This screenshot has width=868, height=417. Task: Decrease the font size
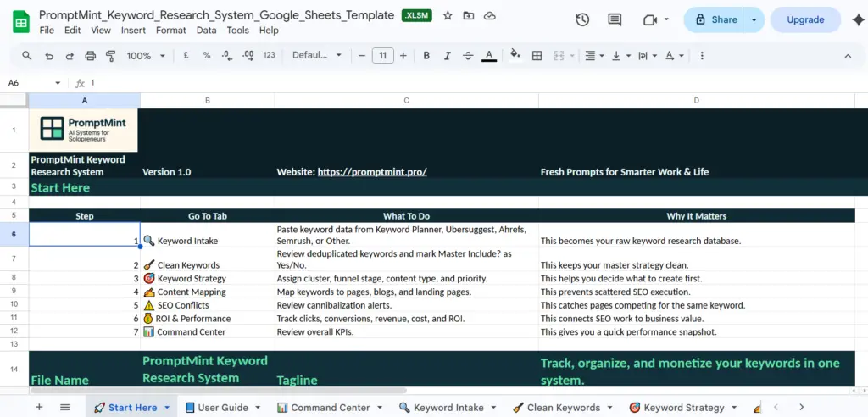361,55
